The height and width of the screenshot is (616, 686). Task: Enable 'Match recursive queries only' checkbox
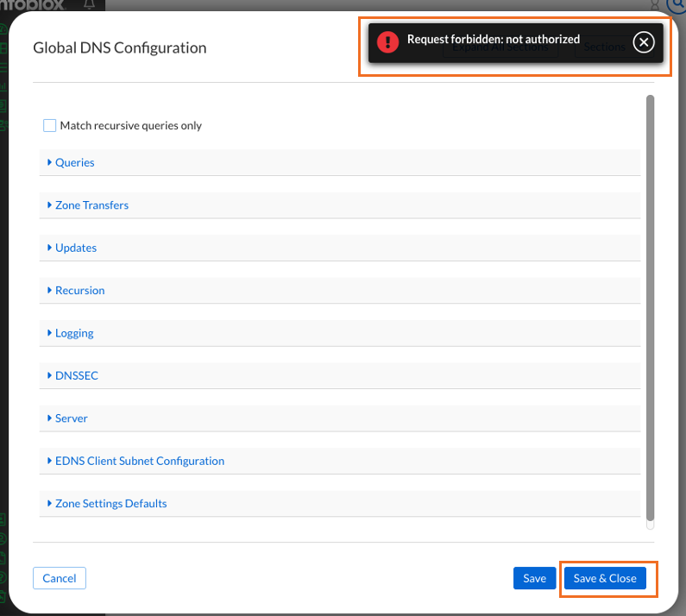click(x=50, y=126)
